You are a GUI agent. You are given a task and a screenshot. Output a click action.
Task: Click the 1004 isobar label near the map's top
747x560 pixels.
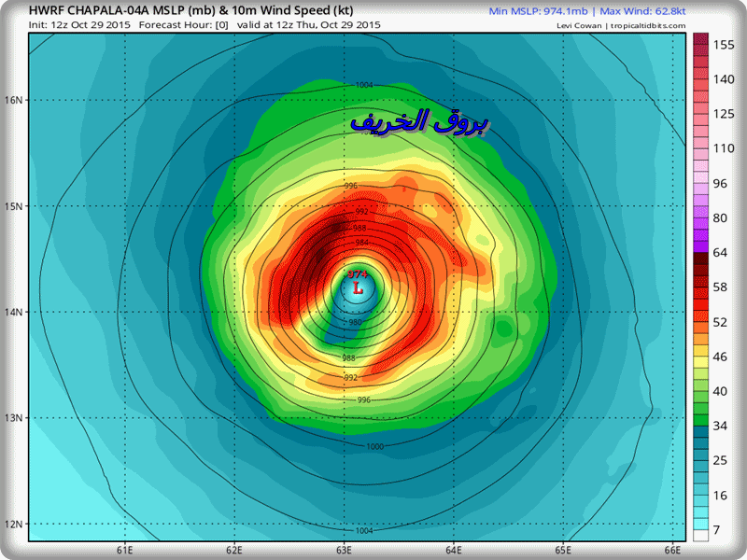pyautogui.click(x=364, y=85)
